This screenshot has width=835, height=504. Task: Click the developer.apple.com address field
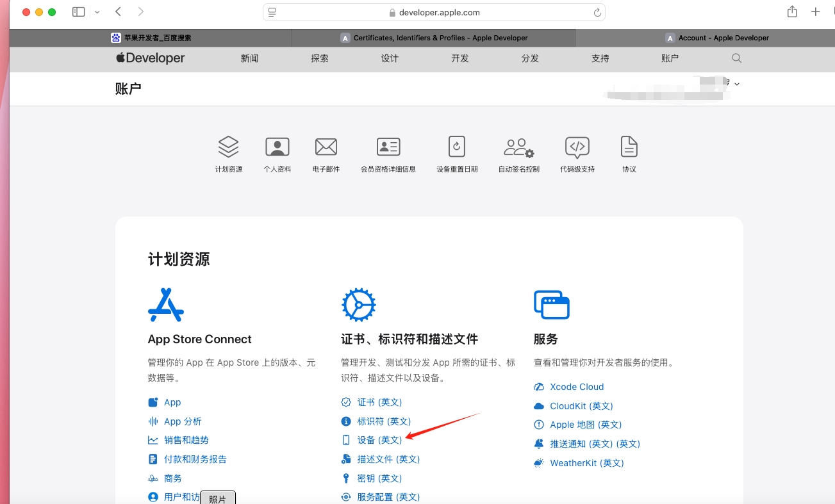(x=434, y=12)
